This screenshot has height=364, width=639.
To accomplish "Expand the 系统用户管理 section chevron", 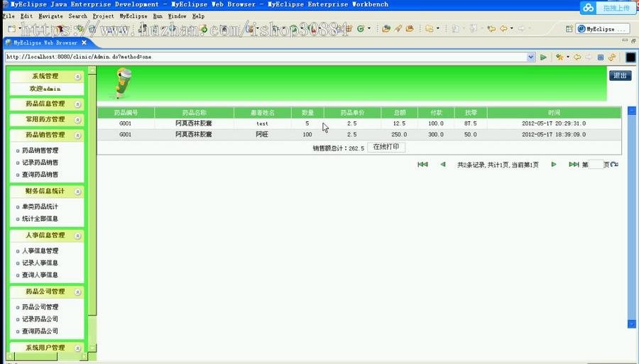I will click(x=77, y=348).
